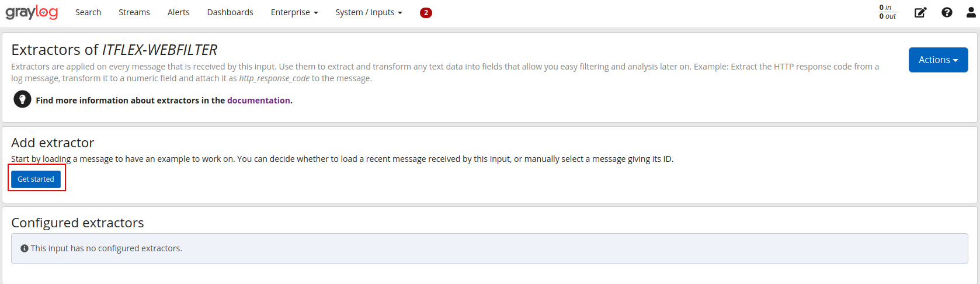Click the ITFLEX-WEBFILTER input name
The width and height of the screenshot is (980, 284).
coord(159,50)
